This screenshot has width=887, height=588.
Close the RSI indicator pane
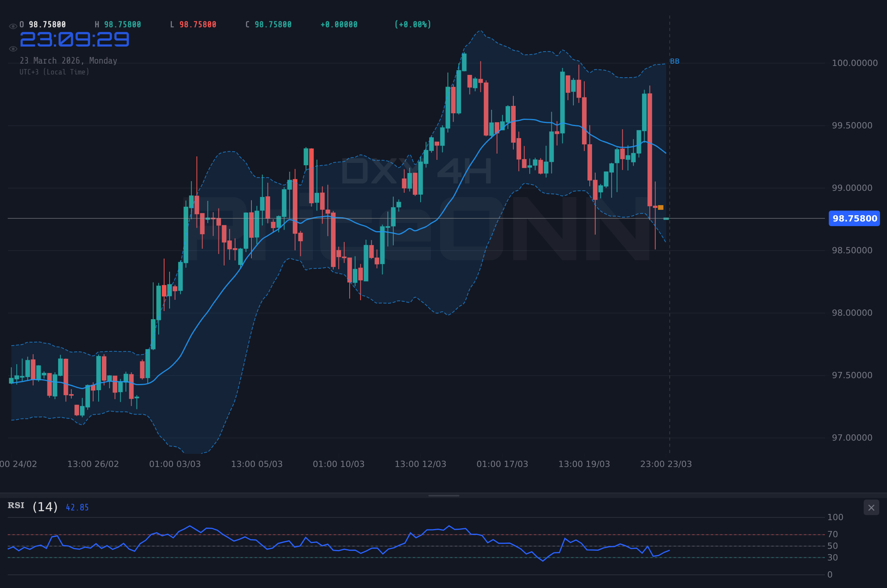coord(871,507)
